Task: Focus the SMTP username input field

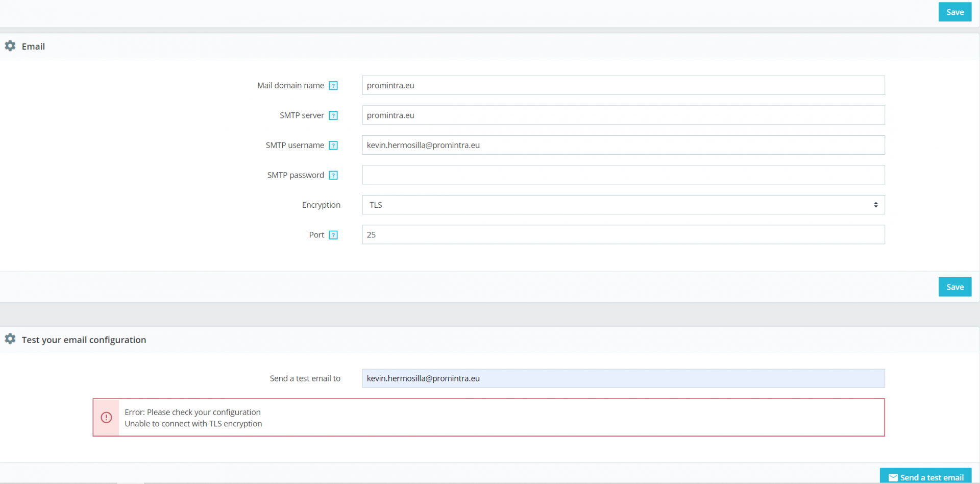Action: tap(623, 145)
